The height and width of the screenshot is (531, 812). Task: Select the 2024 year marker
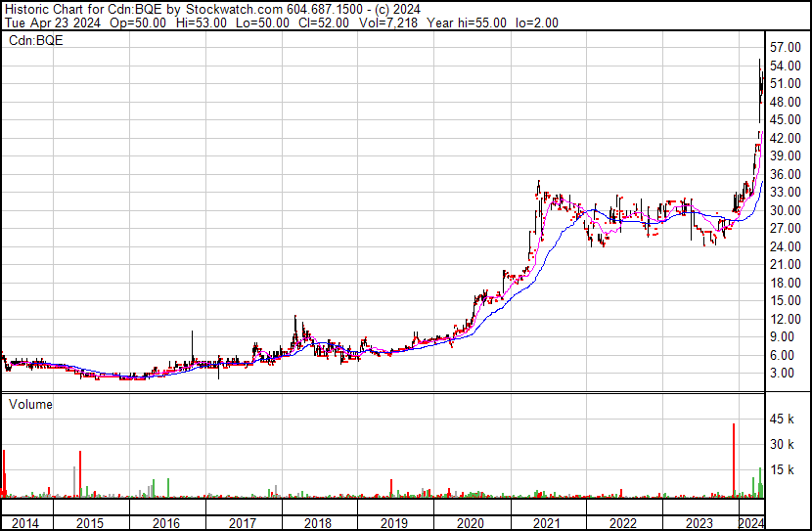click(x=751, y=523)
